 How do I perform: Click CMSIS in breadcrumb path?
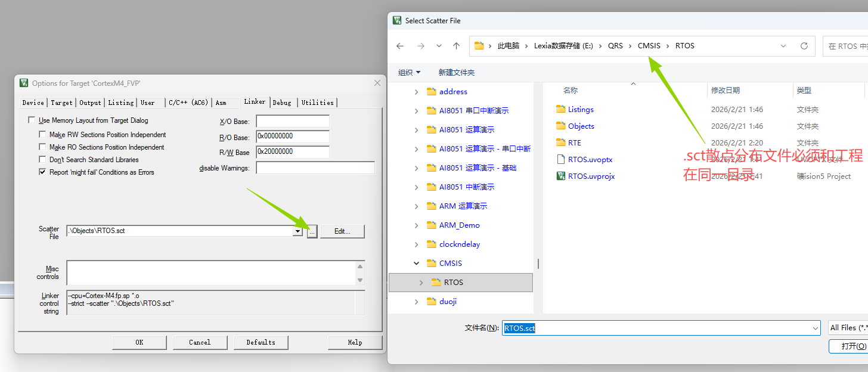pos(649,46)
